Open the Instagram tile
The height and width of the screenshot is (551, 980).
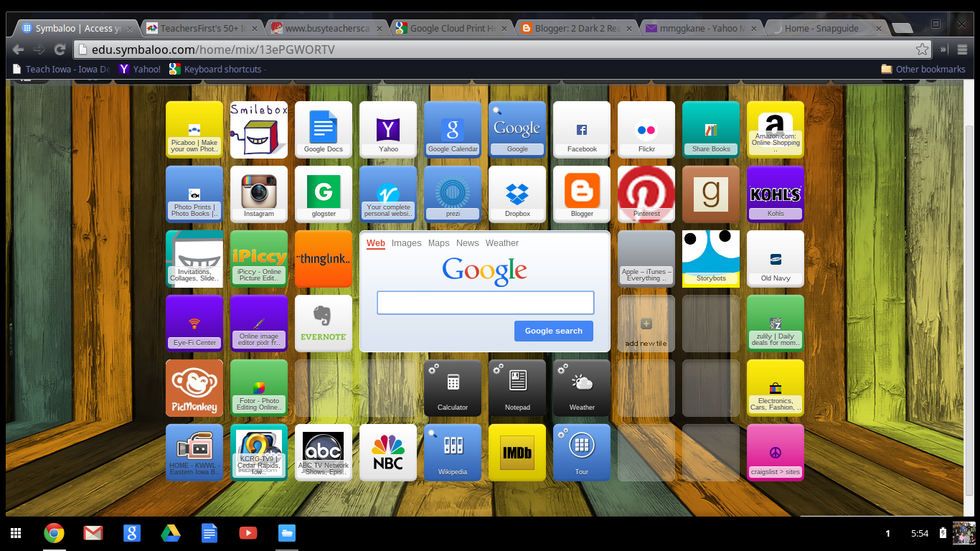(259, 194)
